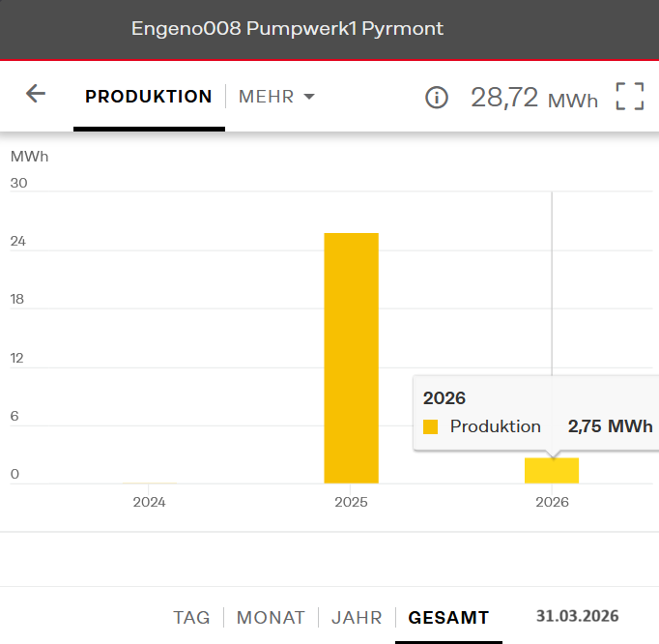
Task: Click the small 2026 production bar
Action: click(552, 471)
